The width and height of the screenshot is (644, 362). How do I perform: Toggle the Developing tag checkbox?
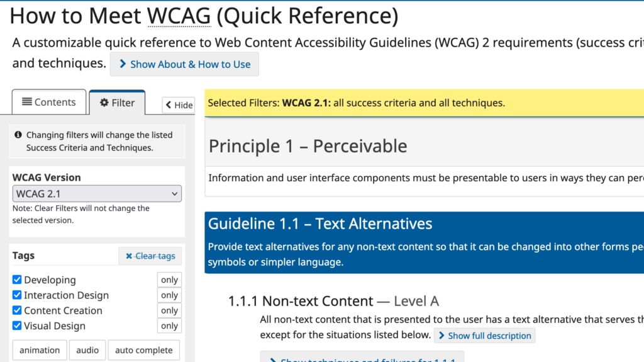(17, 280)
